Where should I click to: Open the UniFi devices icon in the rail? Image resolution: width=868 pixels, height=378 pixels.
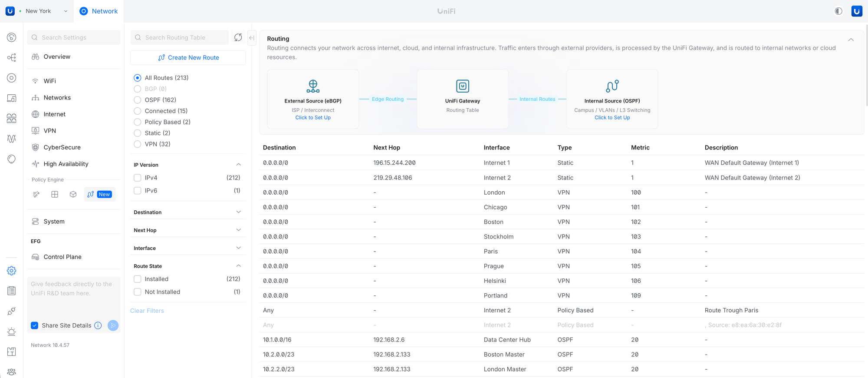12,78
